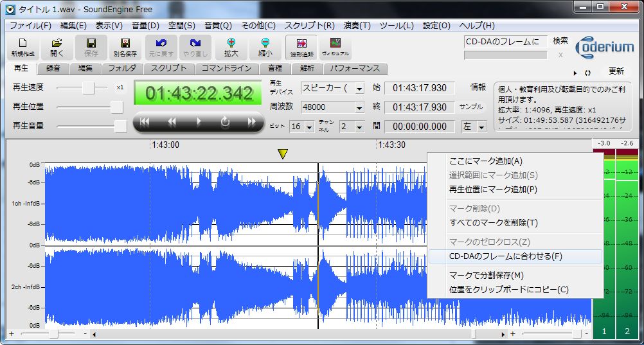Click the x1 speed reset button
Viewport: 644px width, 345px height.
pos(120,87)
